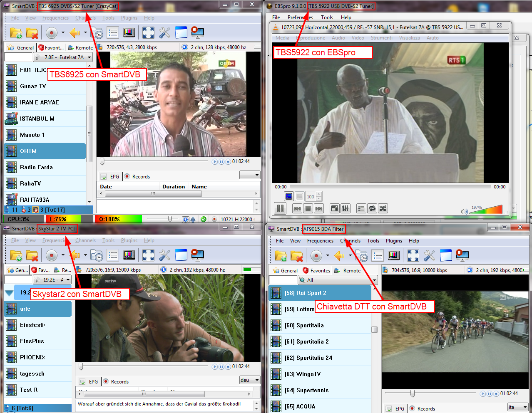Open the deu language dropdown in SkyStar 2 window
The width and height of the screenshot is (532, 413).
click(x=250, y=380)
